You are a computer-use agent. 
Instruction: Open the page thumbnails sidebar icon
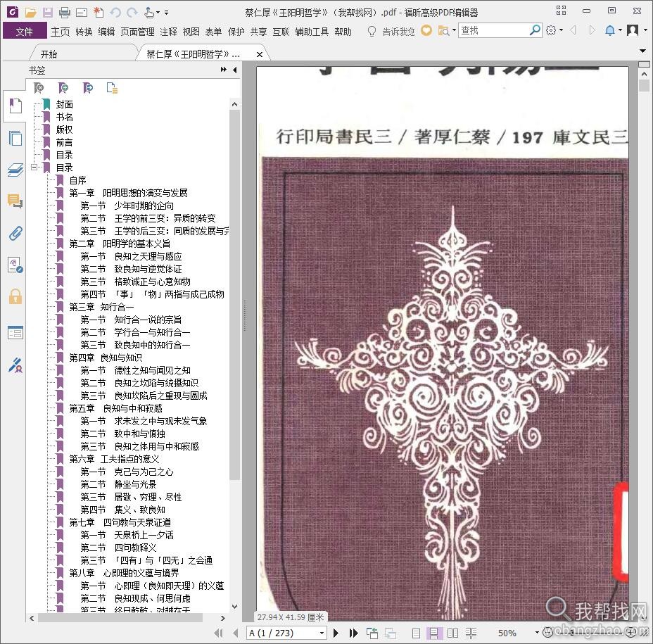(15, 138)
